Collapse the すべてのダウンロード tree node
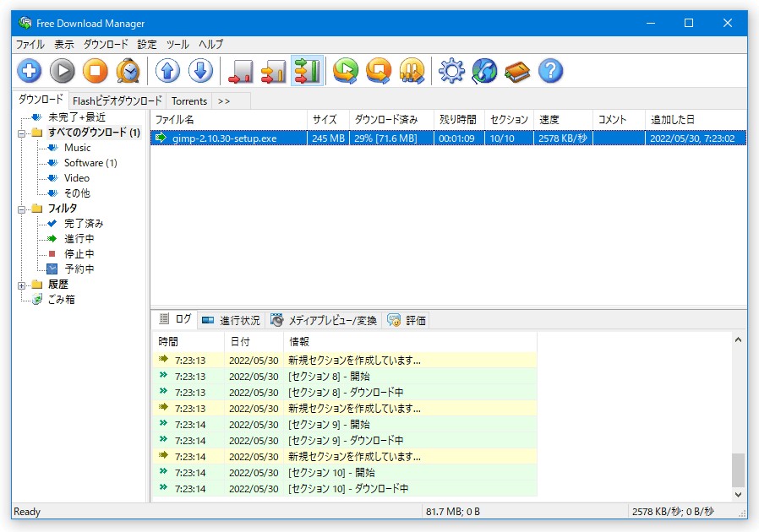The image size is (759, 532). click(21, 133)
